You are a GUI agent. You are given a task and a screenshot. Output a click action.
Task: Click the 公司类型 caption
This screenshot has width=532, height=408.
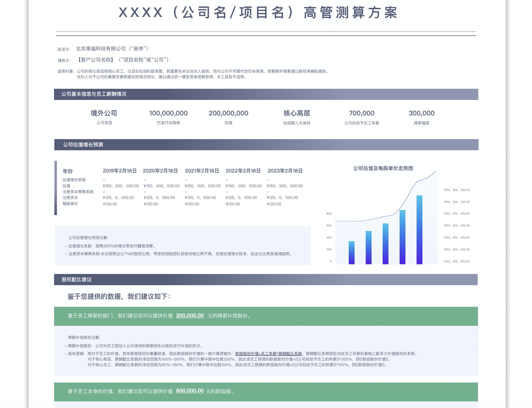point(105,123)
